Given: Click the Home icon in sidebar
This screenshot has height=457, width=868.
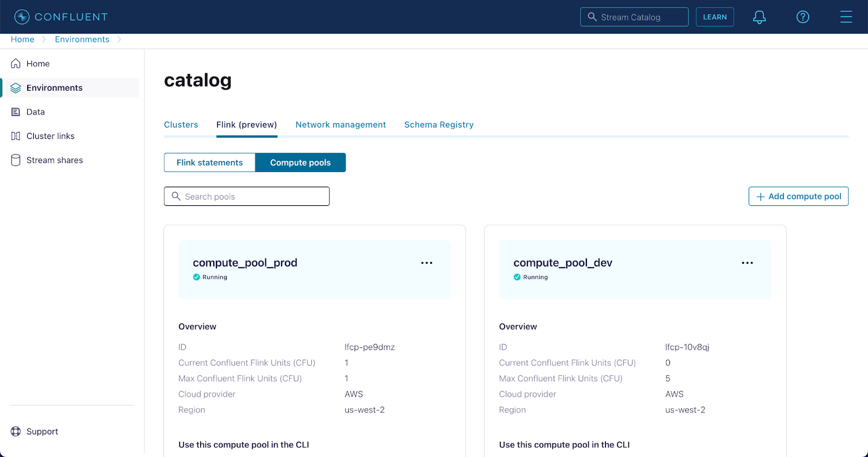Looking at the screenshot, I should coord(16,64).
